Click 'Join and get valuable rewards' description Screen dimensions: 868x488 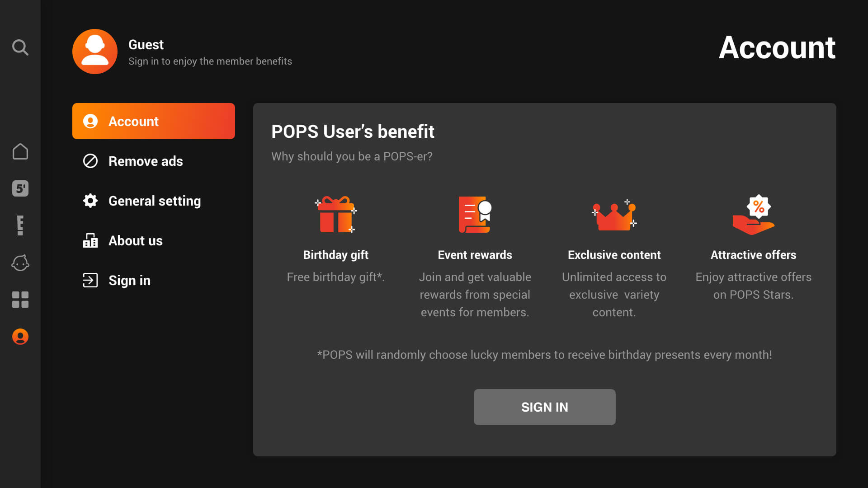coord(475,295)
